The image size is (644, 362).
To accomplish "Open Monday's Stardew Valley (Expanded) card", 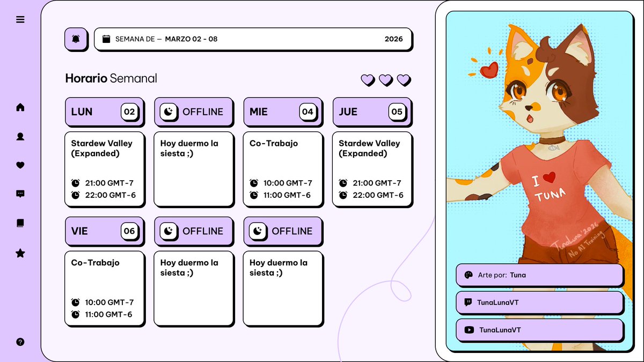I will tap(104, 168).
